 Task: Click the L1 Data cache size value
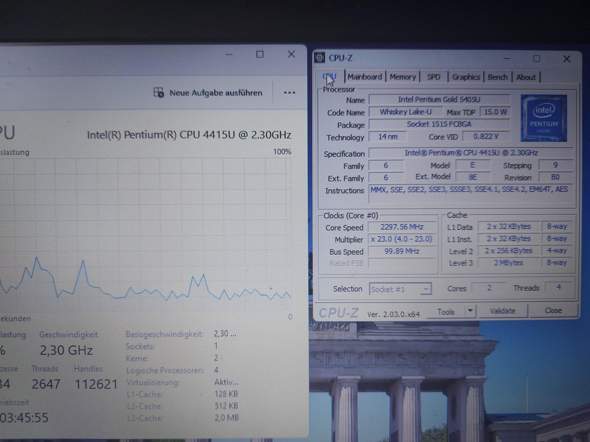click(509, 226)
